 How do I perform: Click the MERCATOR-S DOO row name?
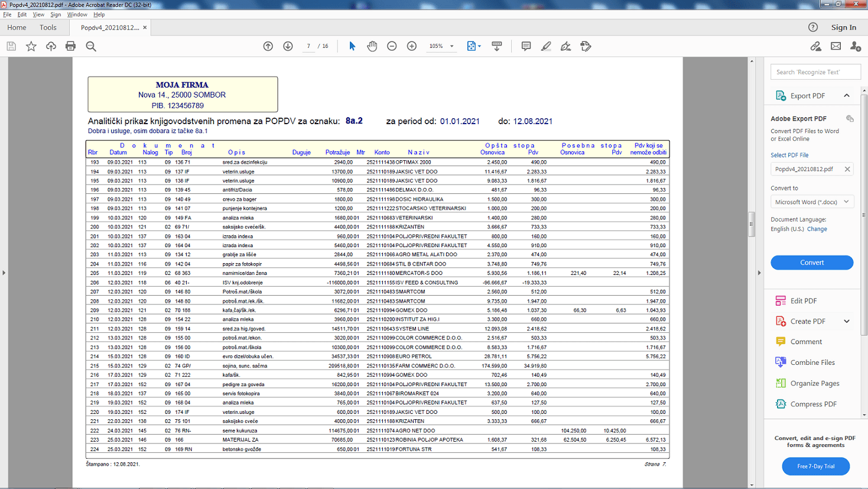(419, 273)
